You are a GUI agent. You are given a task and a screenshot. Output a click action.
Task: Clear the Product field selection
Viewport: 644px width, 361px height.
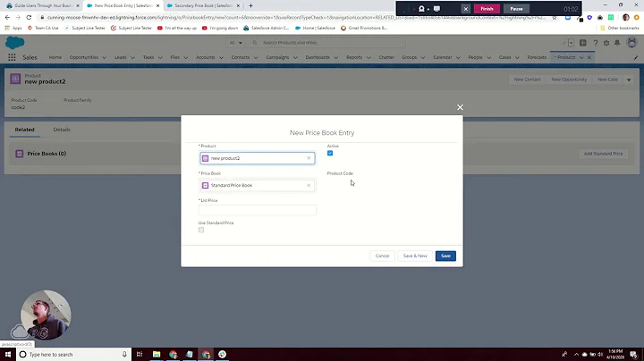[x=309, y=158]
